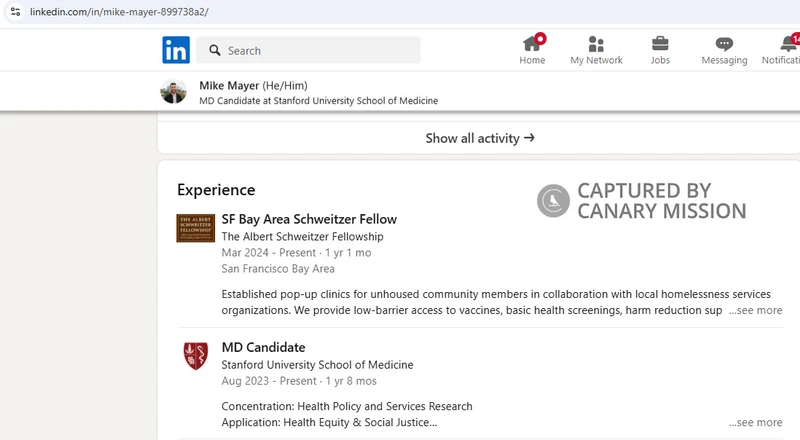800x440 pixels.
Task: Open the Jobs briefcase icon
Action: [660, 44]
